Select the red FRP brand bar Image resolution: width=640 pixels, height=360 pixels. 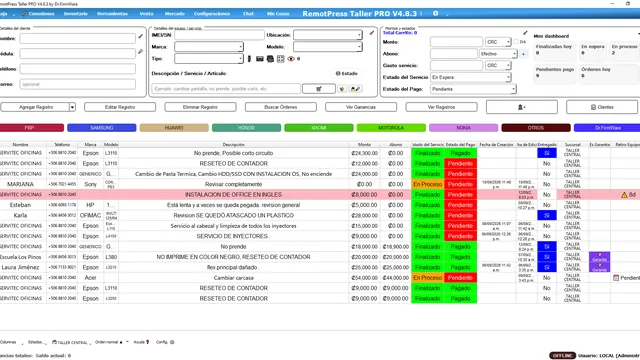click(31, 128)
